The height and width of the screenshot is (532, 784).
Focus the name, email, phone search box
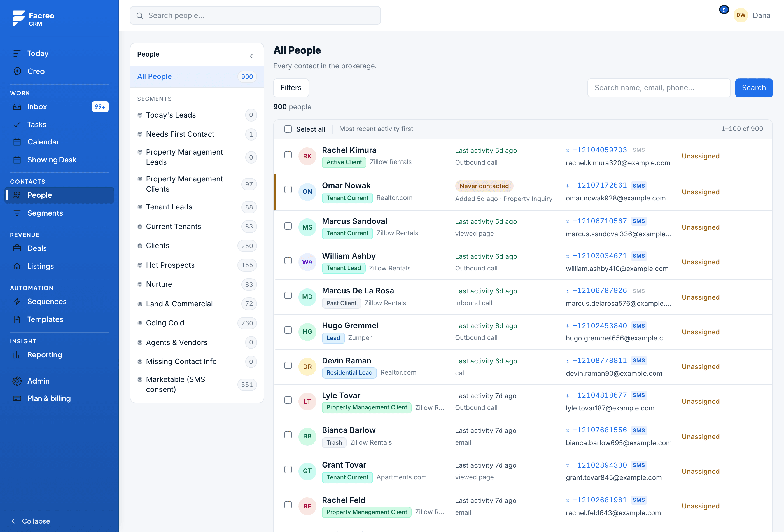click(x=659, y=88)
